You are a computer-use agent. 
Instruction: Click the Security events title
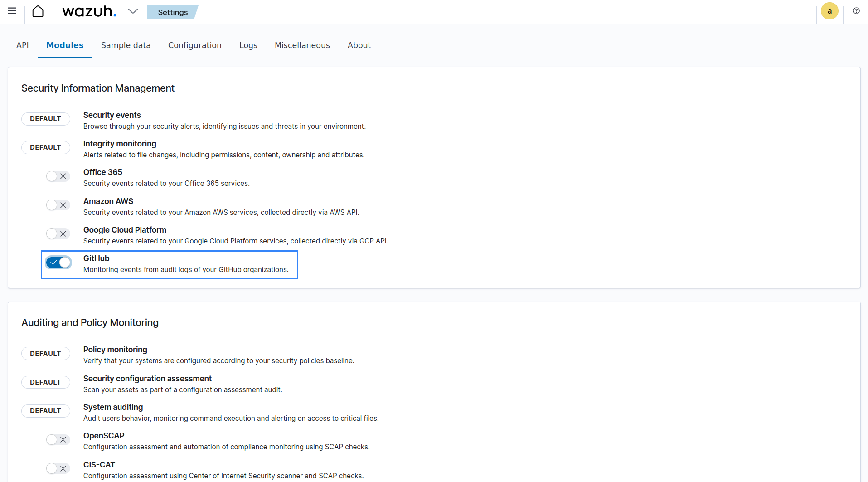point(112,115)
